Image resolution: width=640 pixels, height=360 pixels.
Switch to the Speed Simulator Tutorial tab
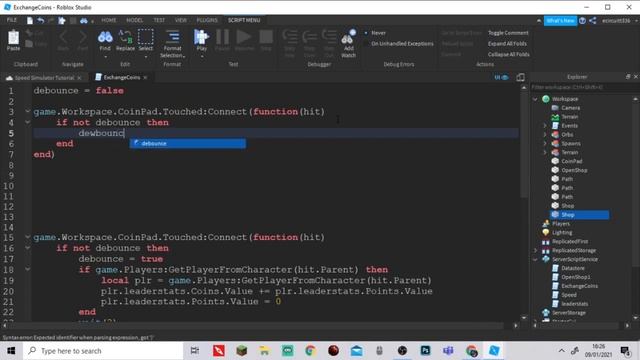(44, 78)
